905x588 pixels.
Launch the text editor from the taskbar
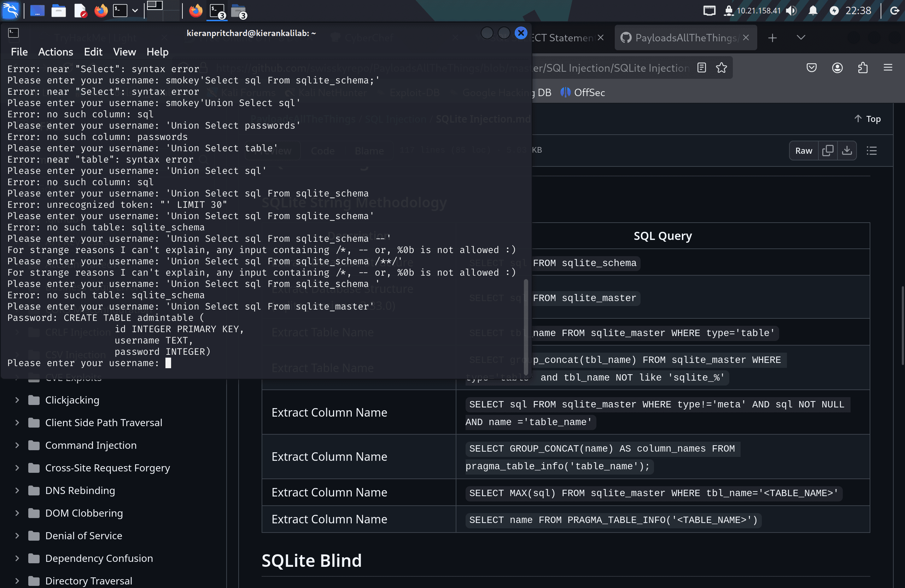80,11
